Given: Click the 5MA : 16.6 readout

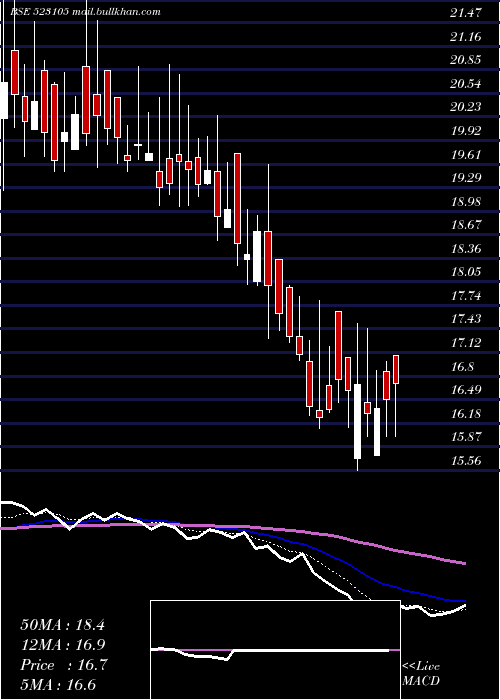Looking at the screenshot, I should pos(58,685).
